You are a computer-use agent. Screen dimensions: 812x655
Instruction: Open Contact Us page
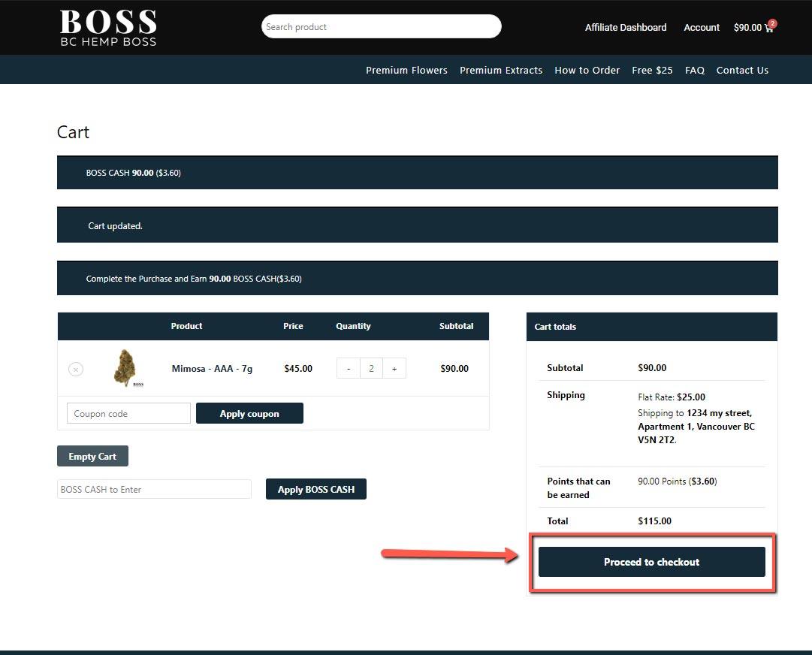click(x=742, y=70)
